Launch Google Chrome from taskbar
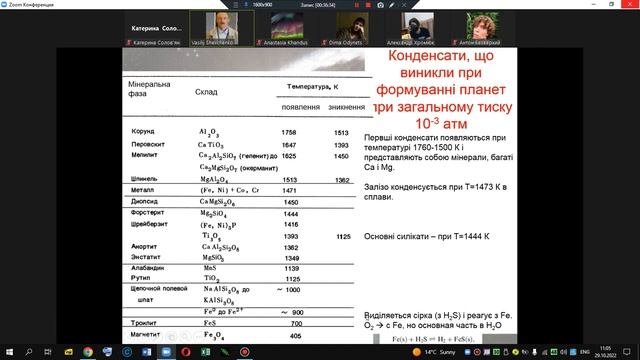 [88, 352]
